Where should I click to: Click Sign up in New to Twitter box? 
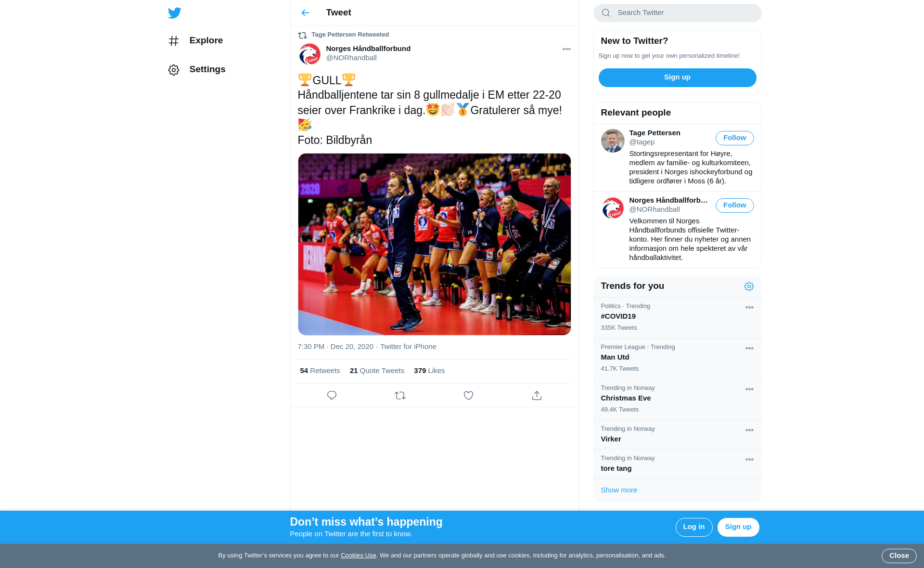[x=677, y=77]
